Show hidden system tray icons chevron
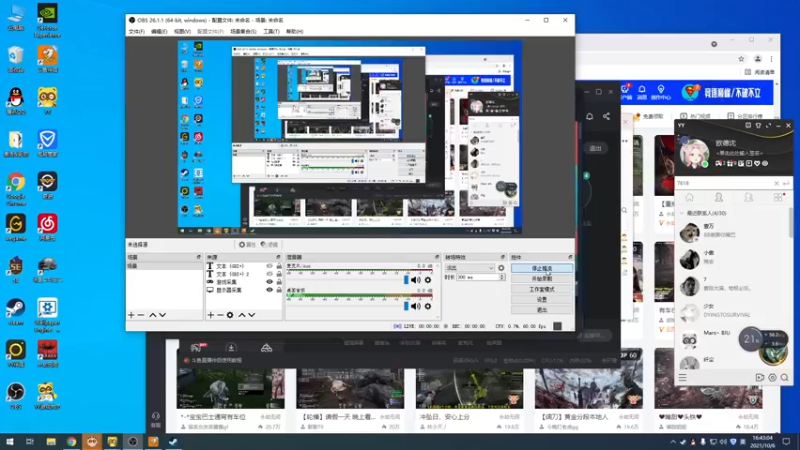 coord(673,442)
